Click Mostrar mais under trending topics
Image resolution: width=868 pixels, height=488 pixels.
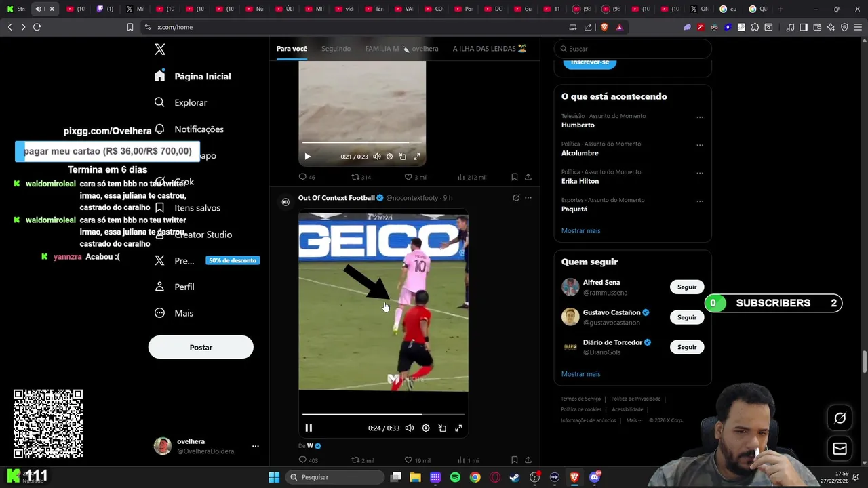click(580, 230)
